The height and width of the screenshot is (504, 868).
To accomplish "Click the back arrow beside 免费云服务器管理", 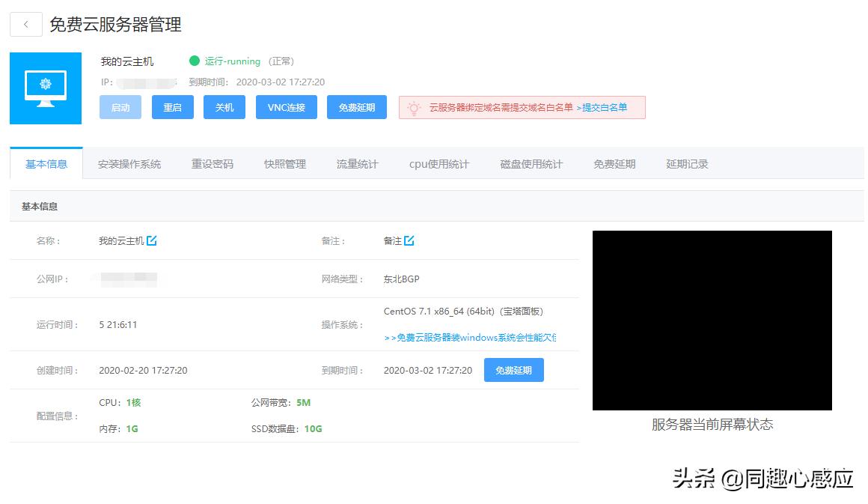I will [x=25, y=24].
